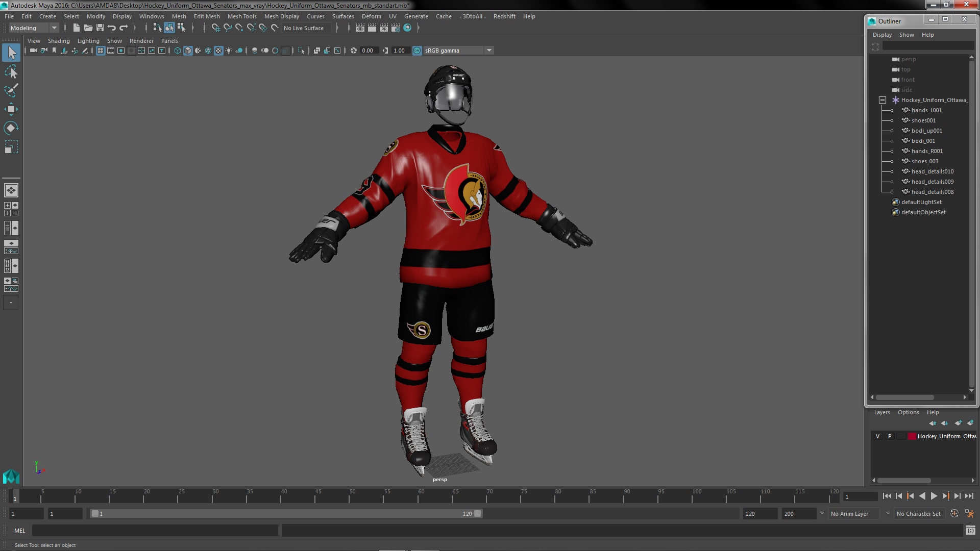Toggle layer playback P box
Image resolution: width=980 pixels, height=551 pixels.
pyautogui.click(x=890, y=436)
